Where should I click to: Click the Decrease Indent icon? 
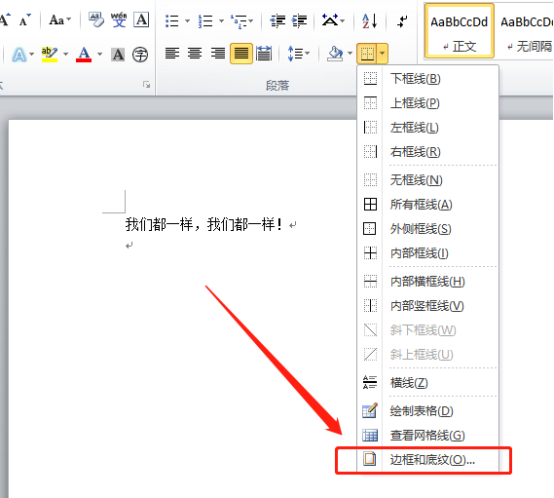[278, 21]
